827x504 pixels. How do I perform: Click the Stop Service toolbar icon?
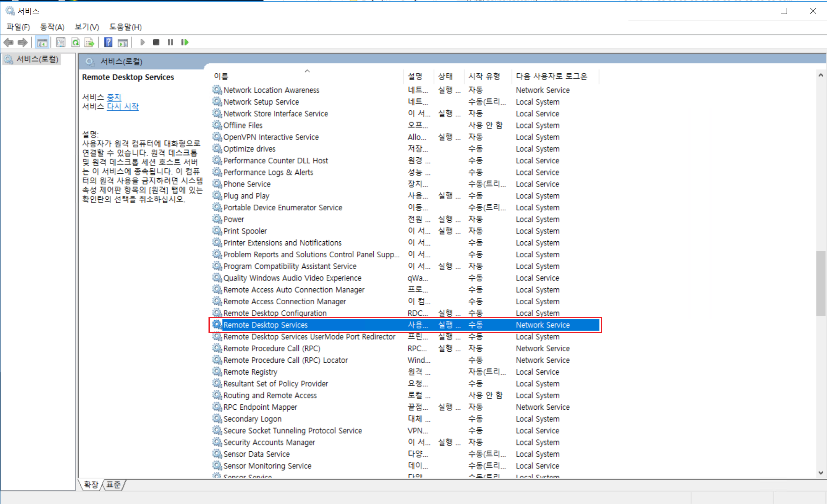(x=156, y=42)
